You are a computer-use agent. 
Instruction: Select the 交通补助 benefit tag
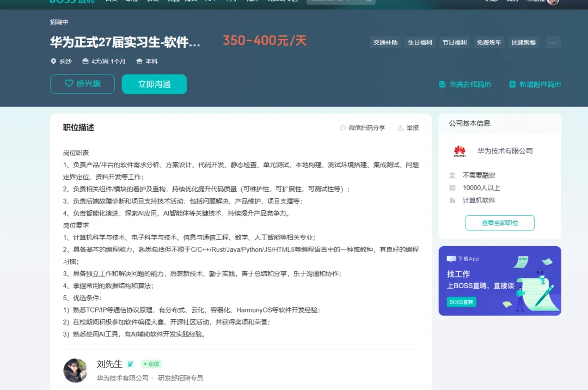click(x=385, y=42)
